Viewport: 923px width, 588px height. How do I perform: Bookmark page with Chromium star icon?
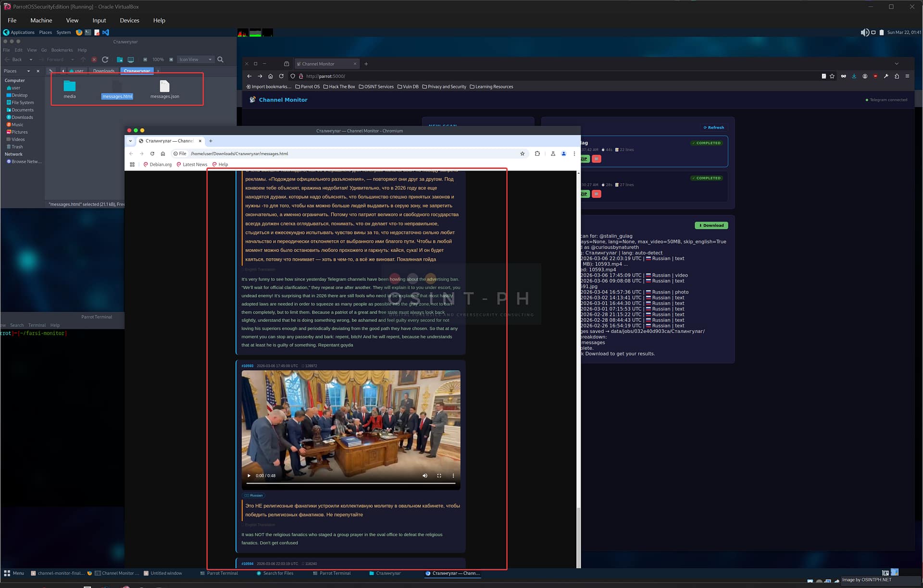pyautogui.click(x=522, y=154)
